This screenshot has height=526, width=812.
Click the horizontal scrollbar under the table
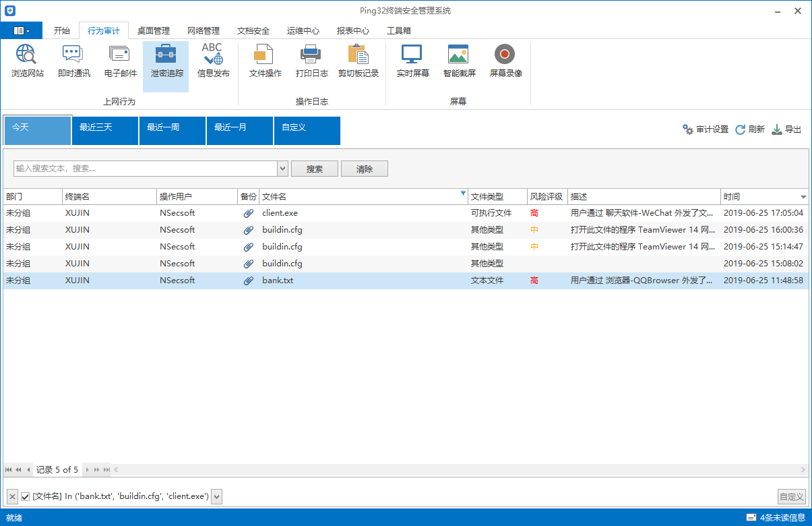pos(460,469)
